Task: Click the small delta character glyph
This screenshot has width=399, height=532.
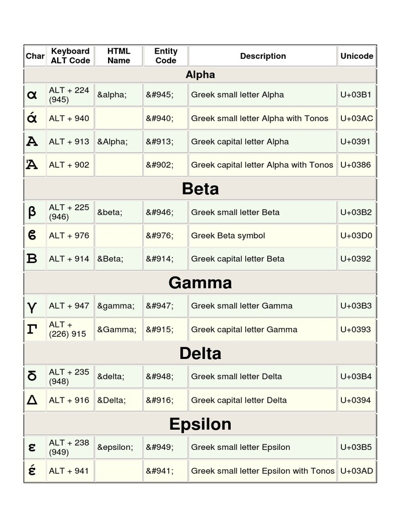Action: pos(32,377)
